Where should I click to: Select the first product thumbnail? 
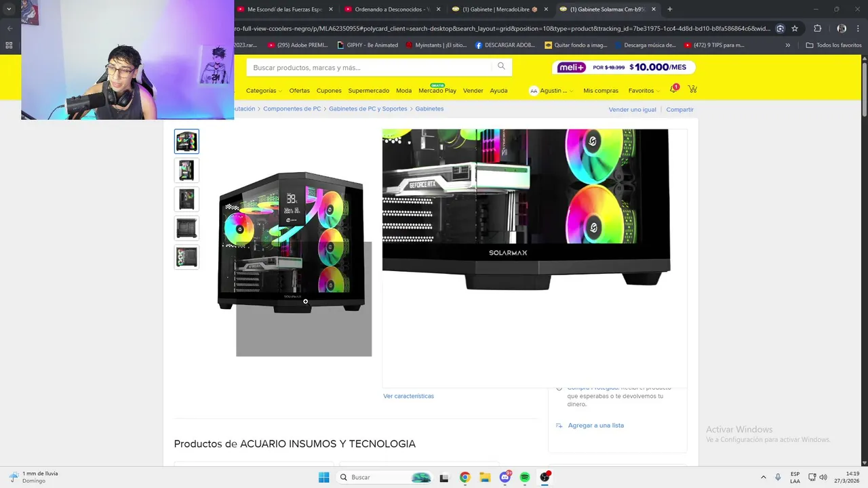[x=186, y=141]
